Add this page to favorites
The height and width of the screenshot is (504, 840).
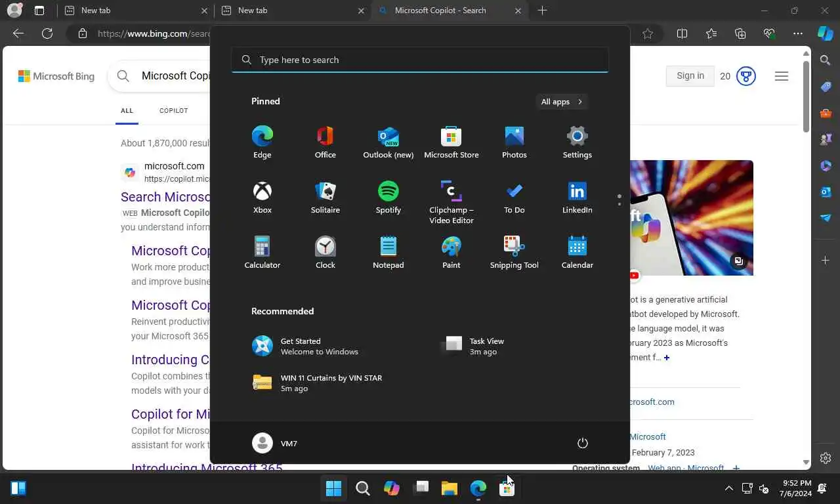tap(648, 33)
